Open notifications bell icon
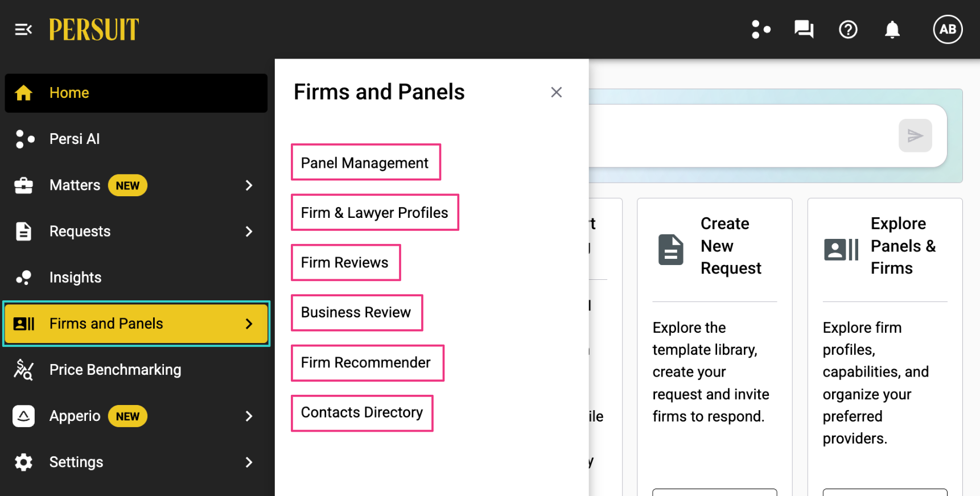 (x=892, y=30)
